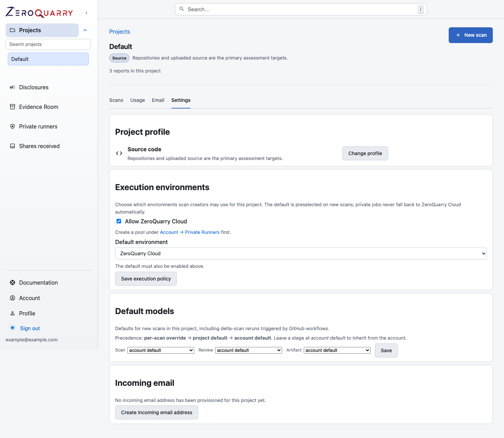
Task: Click the slash shortcut key hint
Action: pyautogui.click(x=421, y=9)
